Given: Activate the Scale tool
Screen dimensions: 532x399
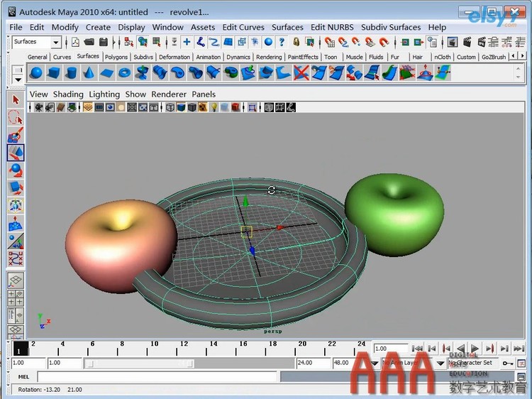Looking at the screenshot, I should (16, 187).
